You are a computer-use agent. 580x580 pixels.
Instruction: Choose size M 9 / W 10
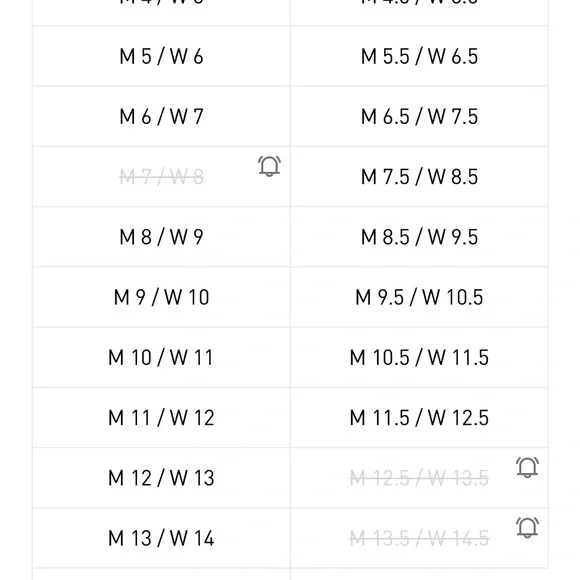click(x=161, y=297)
